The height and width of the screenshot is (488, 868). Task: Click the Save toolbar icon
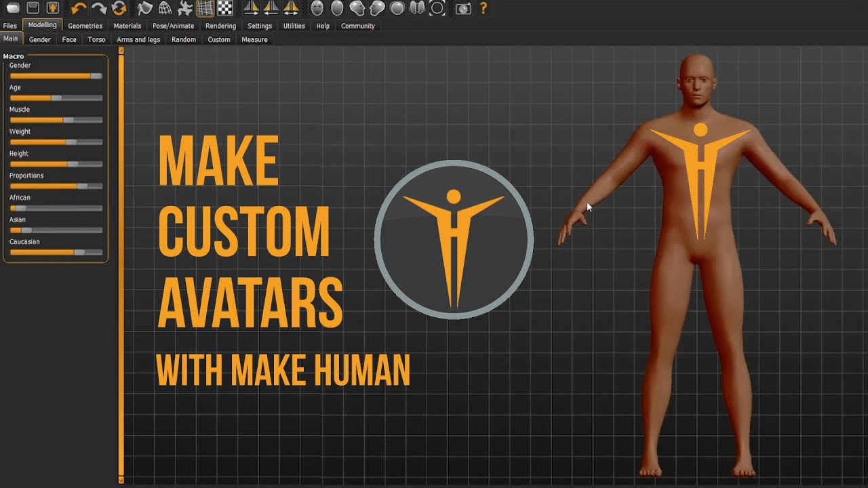(33, 8)
